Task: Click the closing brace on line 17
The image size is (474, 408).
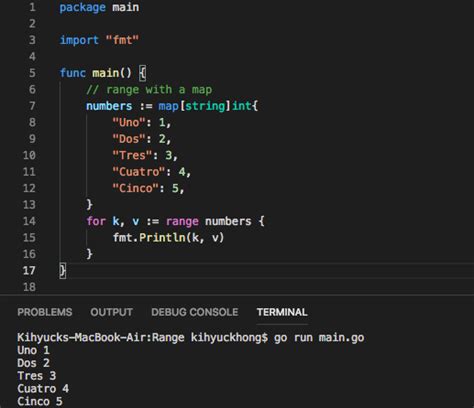Action: click(x=63, y=271)
